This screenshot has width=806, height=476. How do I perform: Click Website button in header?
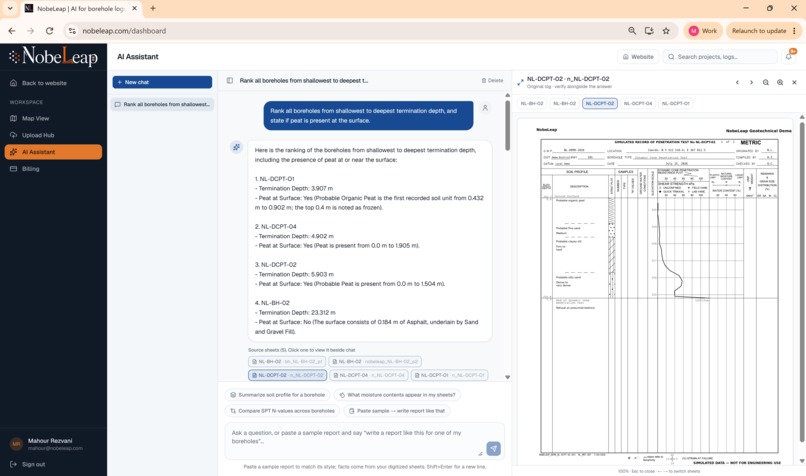coord(638,57)
